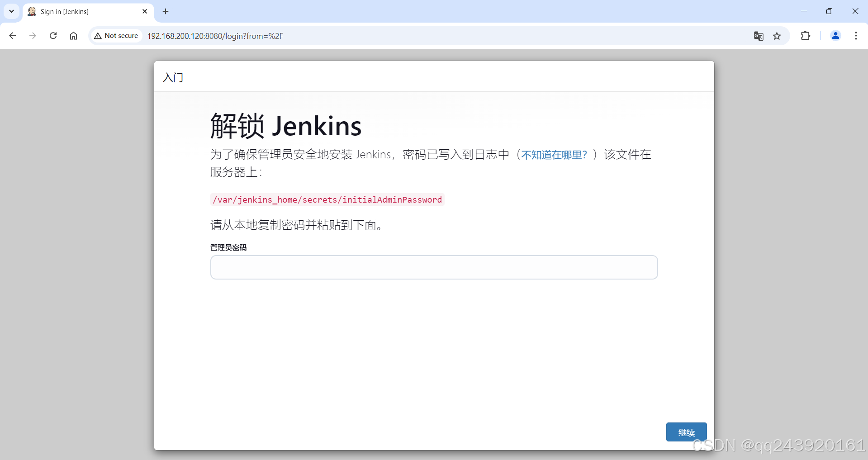Click the 管理员密码 password input field
Viewport: 868px width, 460px height.
[x=433, y=267]
